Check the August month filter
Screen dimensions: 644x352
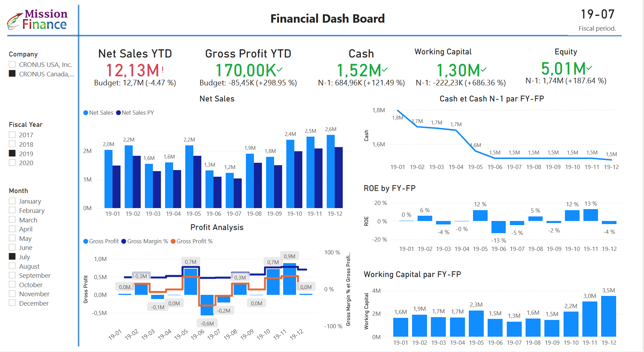point(12,266)
